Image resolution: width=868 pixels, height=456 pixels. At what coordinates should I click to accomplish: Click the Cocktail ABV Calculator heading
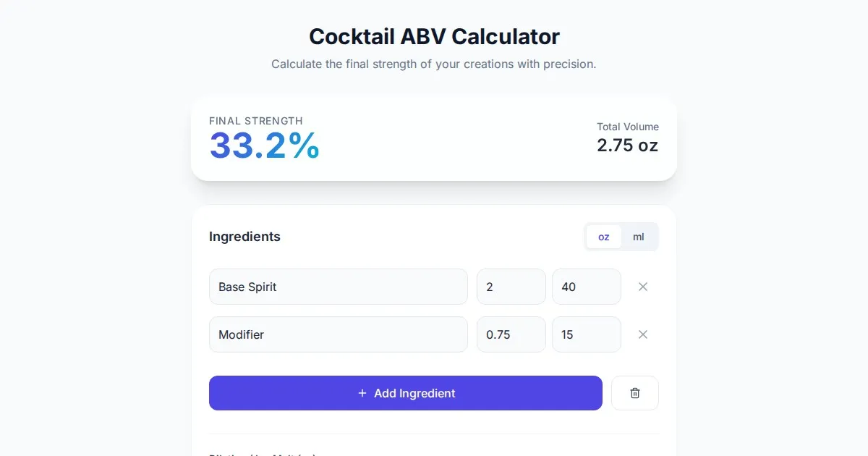click(x=434, y=37)
